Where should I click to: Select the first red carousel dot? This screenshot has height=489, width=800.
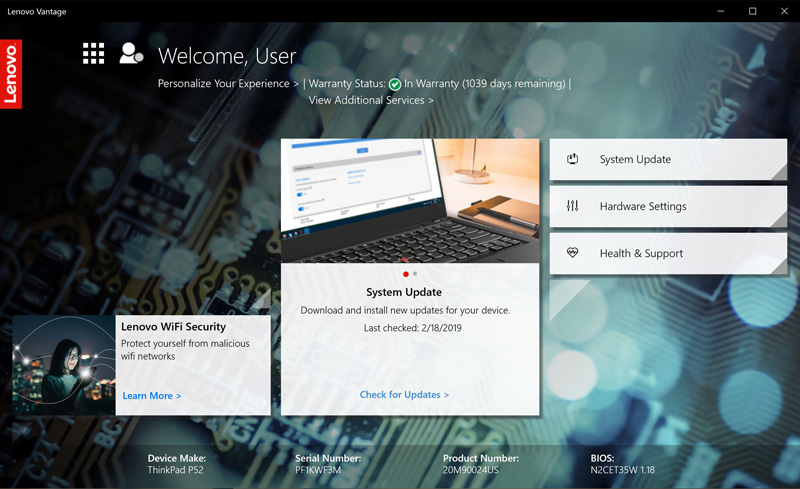(406, 274)
